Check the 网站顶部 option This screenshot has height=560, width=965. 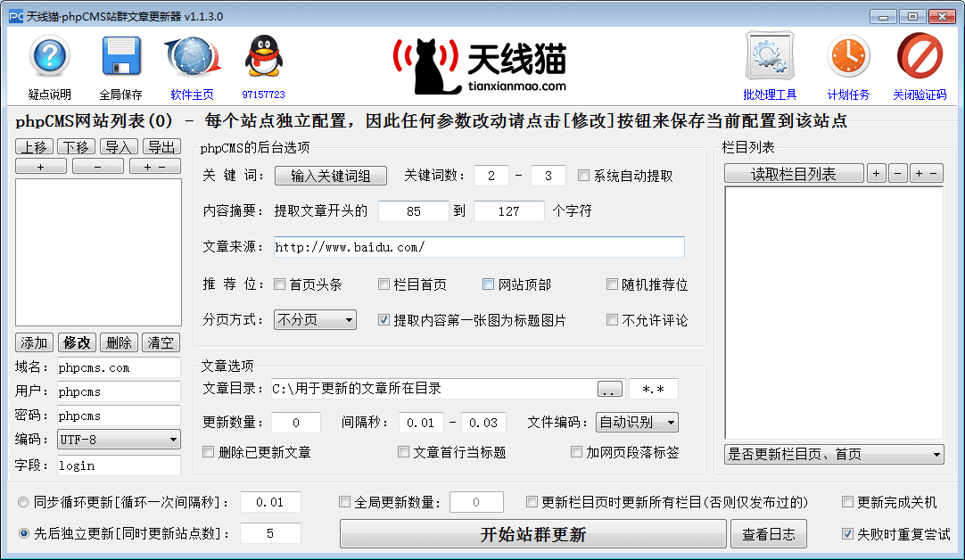click(488, 284)
